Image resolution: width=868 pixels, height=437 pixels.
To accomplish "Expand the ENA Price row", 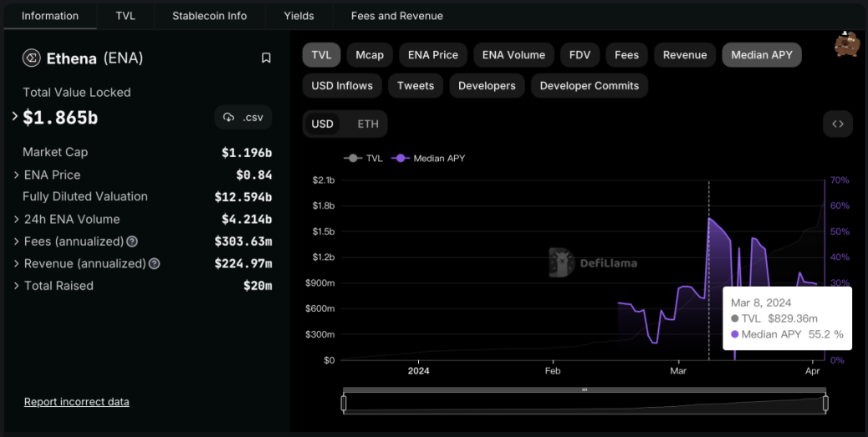I will [17, 175].
